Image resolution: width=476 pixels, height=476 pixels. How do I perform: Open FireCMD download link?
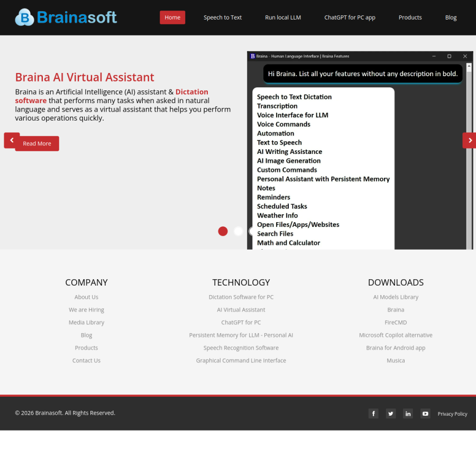click(396, 323)
